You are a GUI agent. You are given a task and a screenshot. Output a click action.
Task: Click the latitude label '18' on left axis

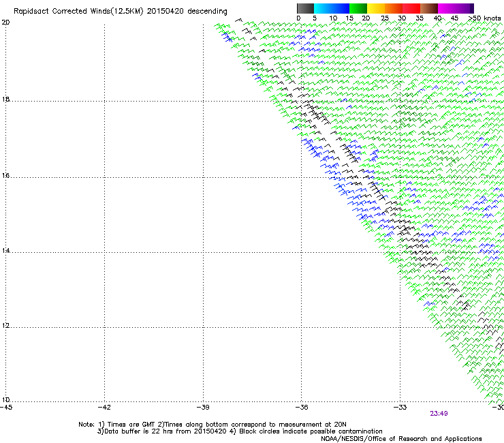coord(5,99)
